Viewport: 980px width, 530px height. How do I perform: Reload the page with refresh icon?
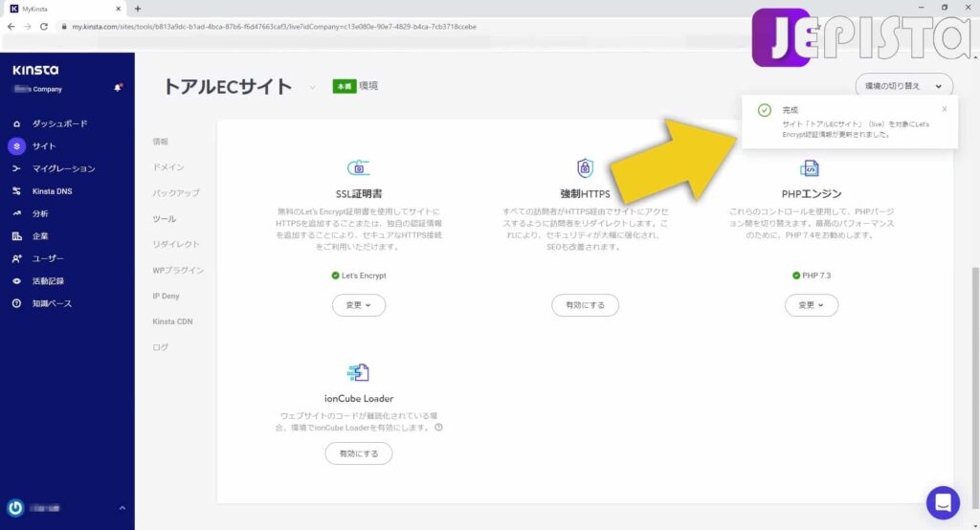click(x=44, y=27)
